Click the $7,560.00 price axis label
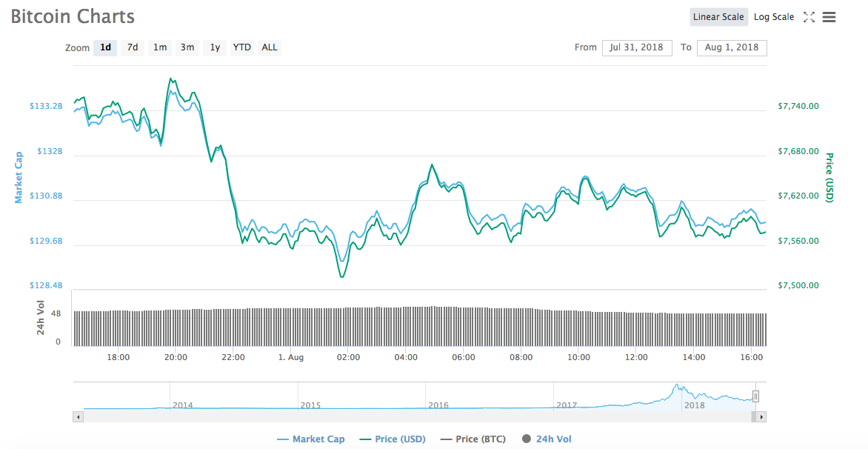 pos(798,242)
